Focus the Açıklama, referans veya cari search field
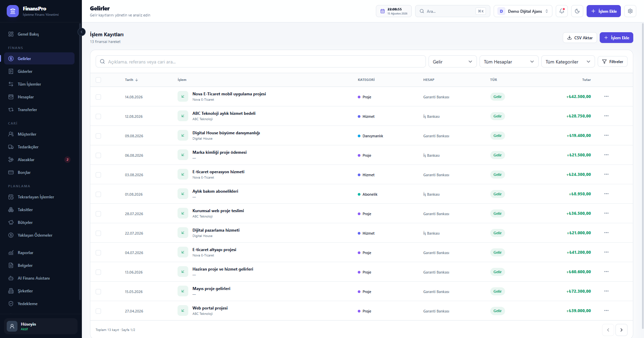This screenshot has width=644, height=338. (x=261, y=62)
